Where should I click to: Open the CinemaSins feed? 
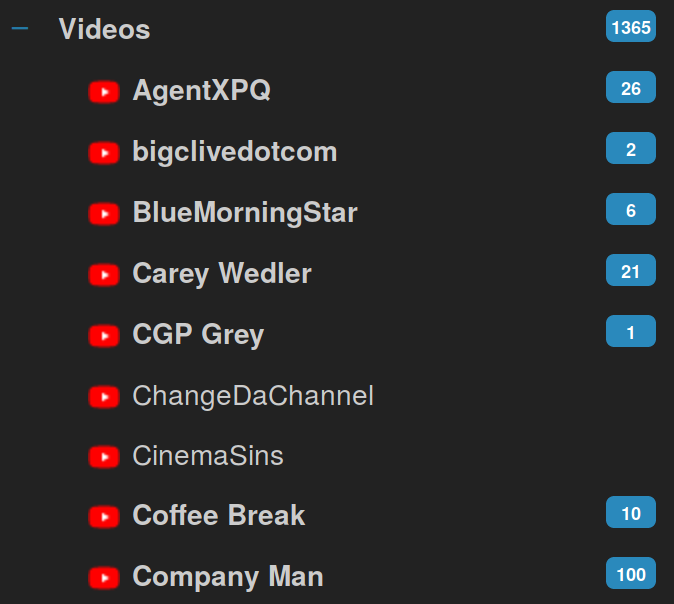pos(208,456)
